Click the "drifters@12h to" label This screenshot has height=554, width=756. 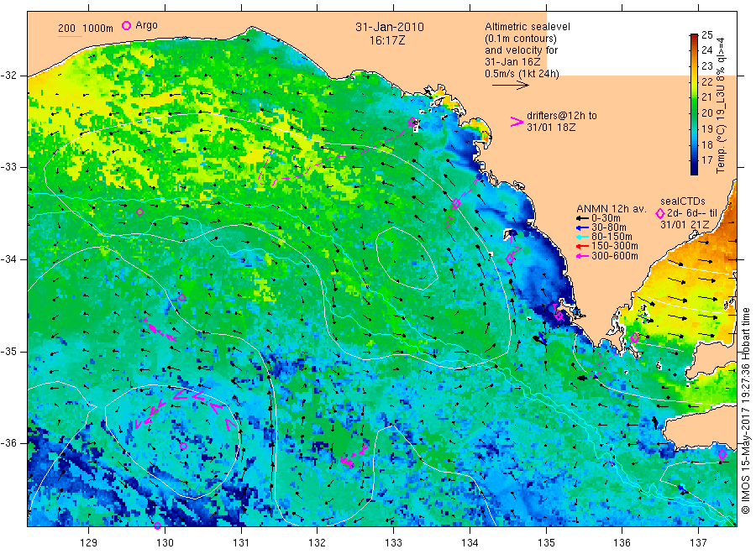tap(562, 116)
